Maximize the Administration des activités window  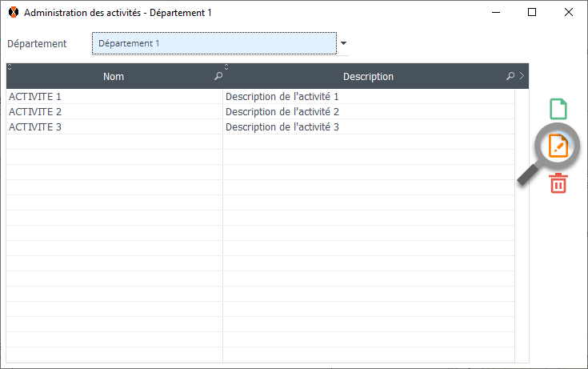click(532, 13)
